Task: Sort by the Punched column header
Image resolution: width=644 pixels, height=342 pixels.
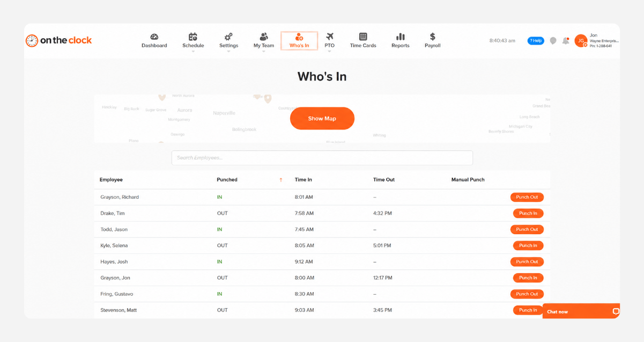Action: tap(227, 180)
